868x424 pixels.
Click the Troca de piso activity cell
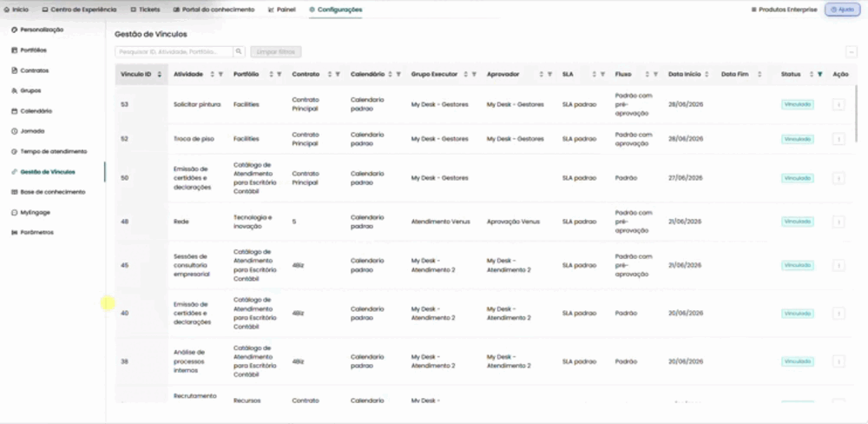tap(194, 139)
